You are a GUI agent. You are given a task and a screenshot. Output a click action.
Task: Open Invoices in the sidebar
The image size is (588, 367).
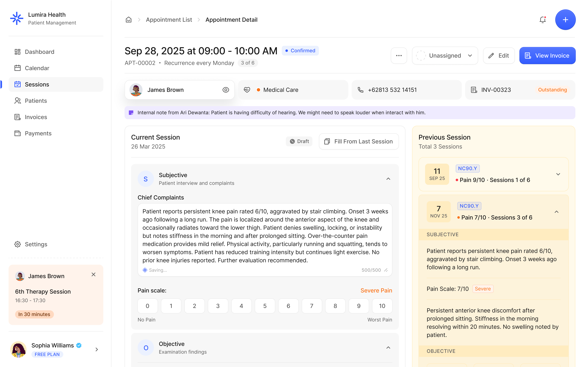36,117
